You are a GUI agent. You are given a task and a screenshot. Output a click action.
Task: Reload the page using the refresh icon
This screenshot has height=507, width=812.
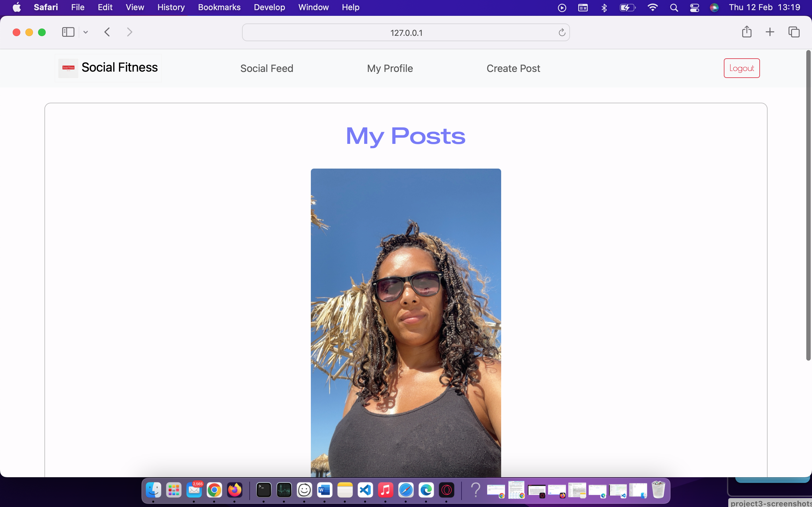[562, 32]
